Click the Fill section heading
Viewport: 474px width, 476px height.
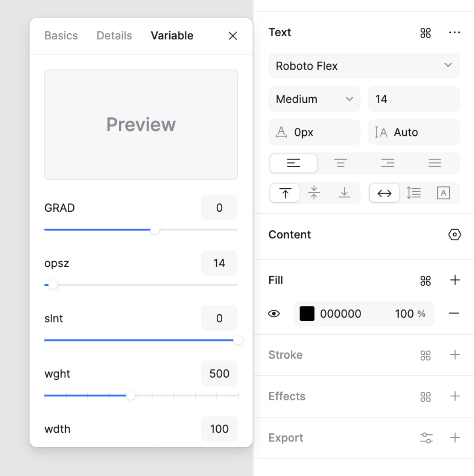(276, 280)
